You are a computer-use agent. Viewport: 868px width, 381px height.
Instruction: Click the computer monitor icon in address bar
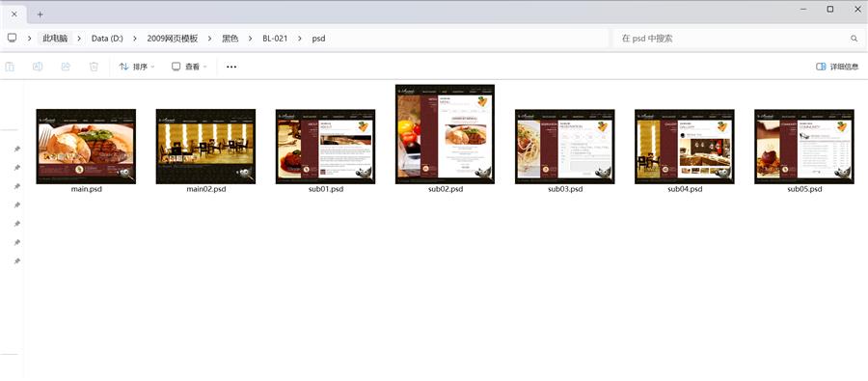[x=12, y=39]
